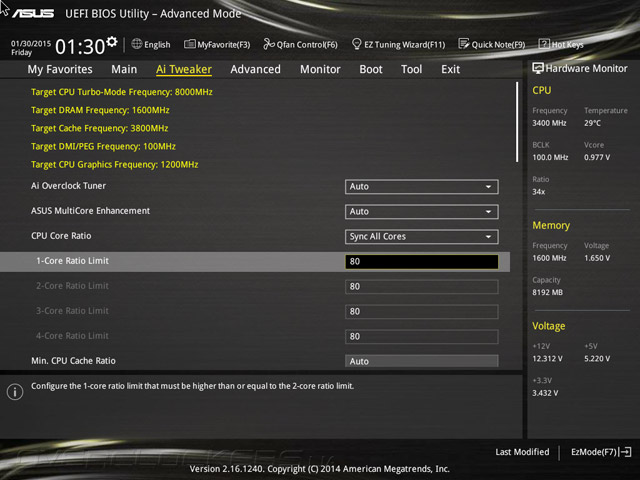Click the Last Modified button
Screen dimensions: 640x480
point(522,452)
